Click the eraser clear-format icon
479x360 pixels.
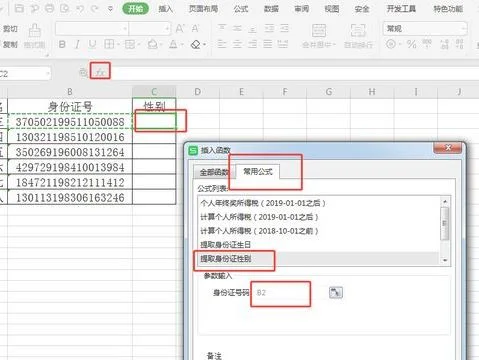[x=196, y=44]
